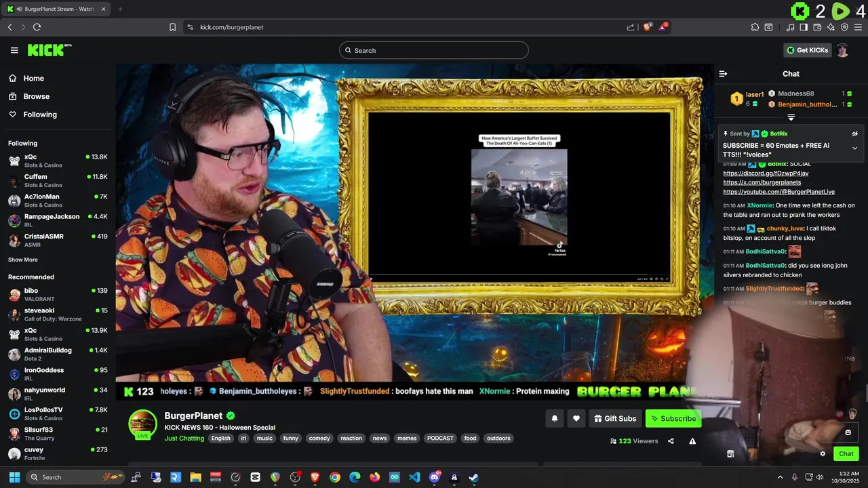Toggle browser sidebar panel icon
This screenshot has height=488, width=868.
[x=804, y=27]
